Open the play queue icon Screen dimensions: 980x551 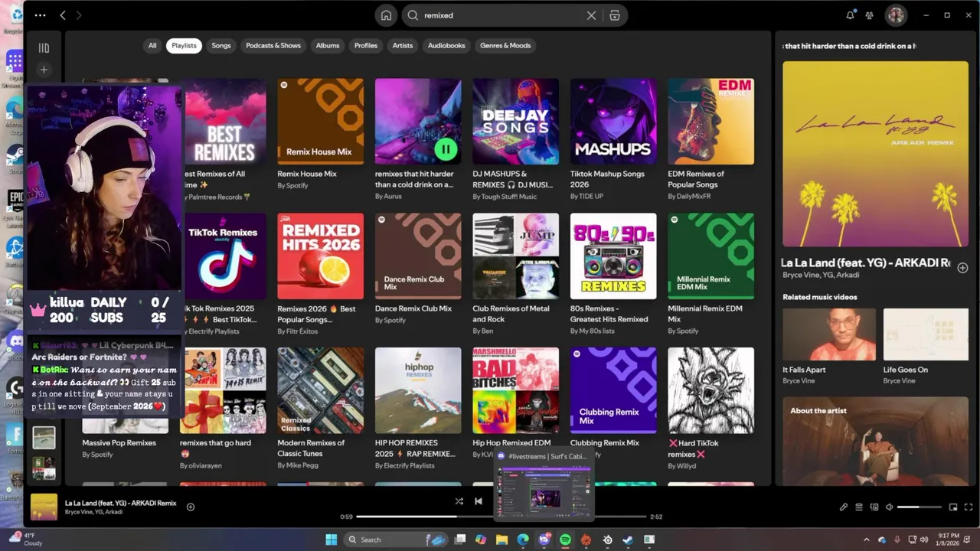point(859,507)
